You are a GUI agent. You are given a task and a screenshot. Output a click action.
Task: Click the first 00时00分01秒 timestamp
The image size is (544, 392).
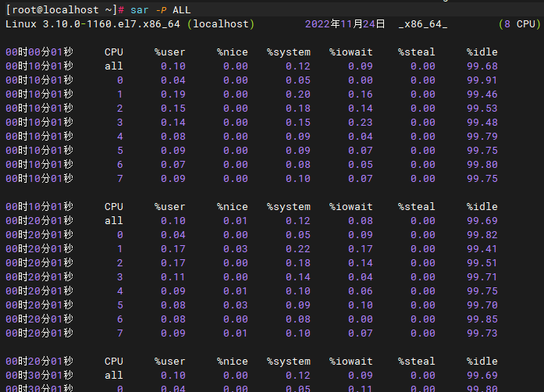(39, 52)
